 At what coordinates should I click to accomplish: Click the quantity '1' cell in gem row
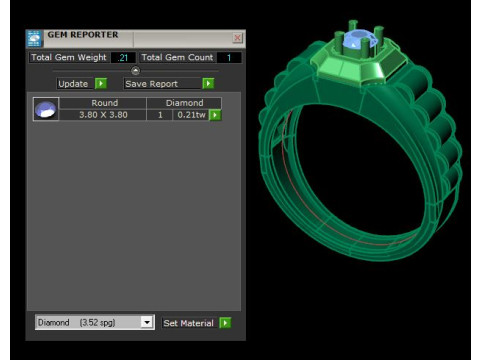point(160,115)
